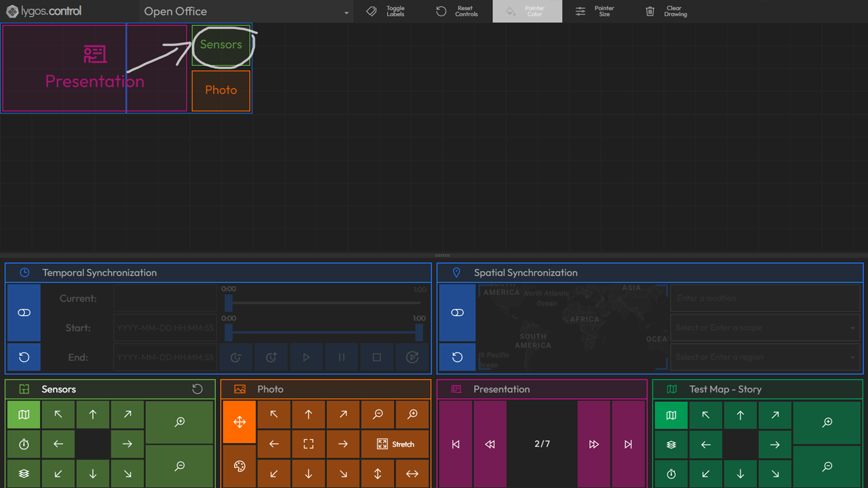
Task: Toggle Spatial Synchronization link switch
Action: pos(457,312)
